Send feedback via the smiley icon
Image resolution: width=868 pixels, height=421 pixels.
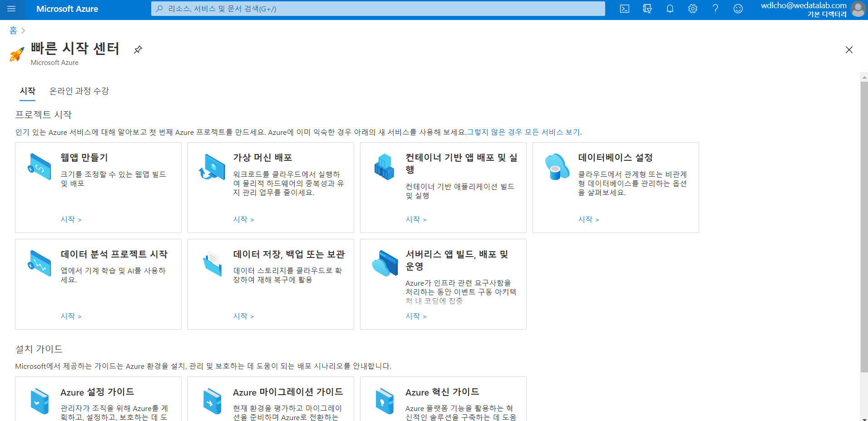(x=738, y=9)
